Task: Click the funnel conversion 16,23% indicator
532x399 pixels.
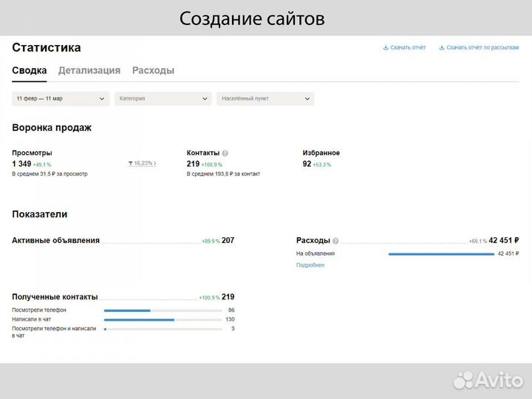Action: tap(142, 163)
